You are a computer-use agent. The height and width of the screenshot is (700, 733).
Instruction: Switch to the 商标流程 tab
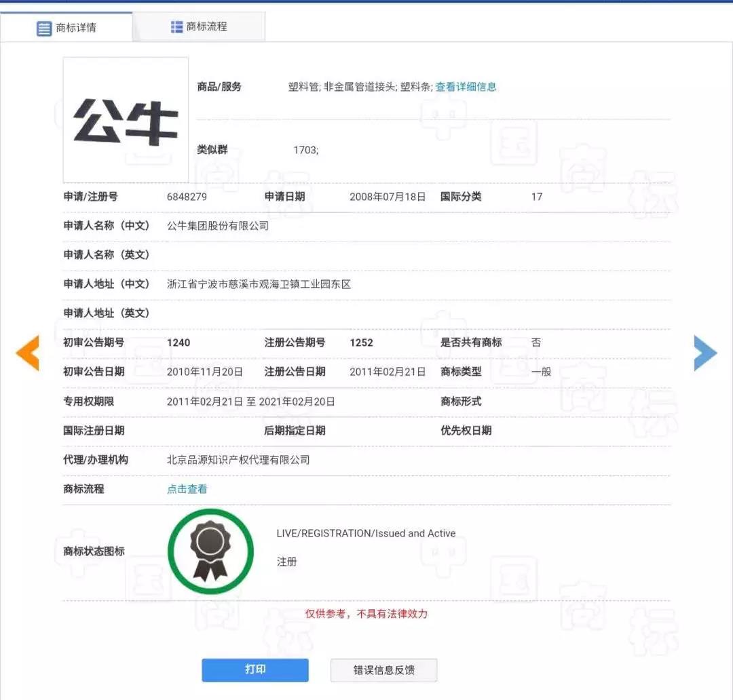click(199, 26)
